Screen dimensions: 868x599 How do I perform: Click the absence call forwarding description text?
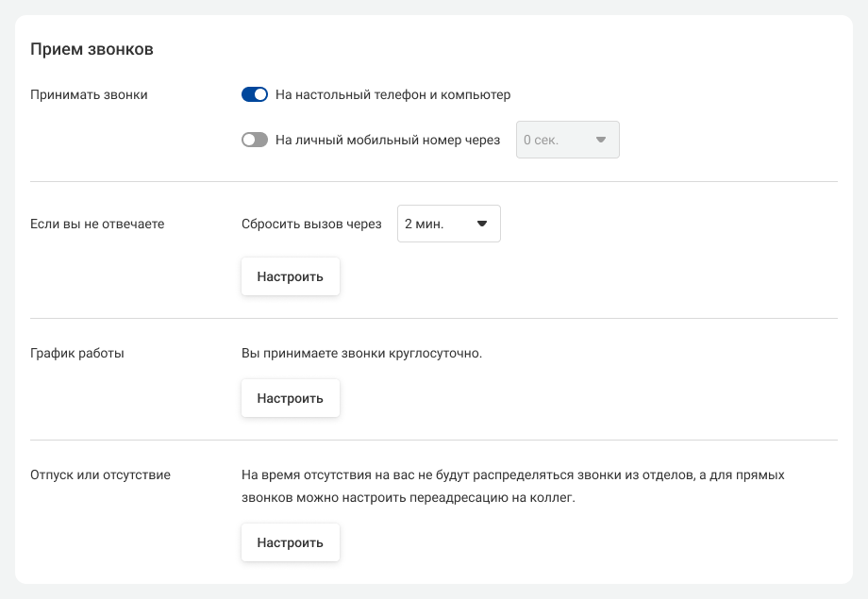(x=512, y=486)
